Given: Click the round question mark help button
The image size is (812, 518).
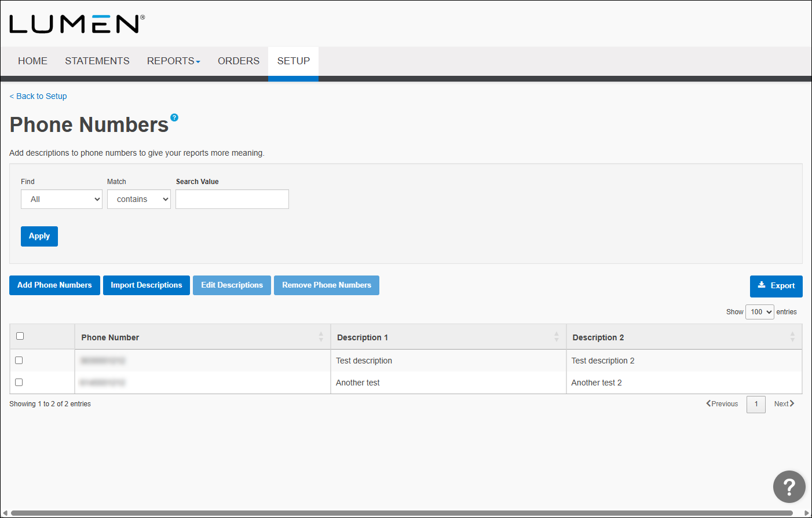Looking at the screenshot, I should (x=789, y=487).
